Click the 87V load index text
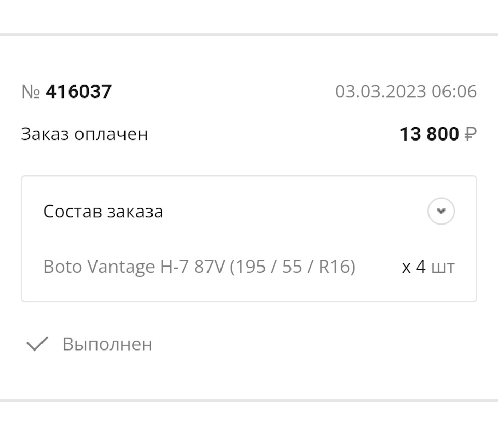The width and height of the screenshot is (498, 448). (210, 267)
